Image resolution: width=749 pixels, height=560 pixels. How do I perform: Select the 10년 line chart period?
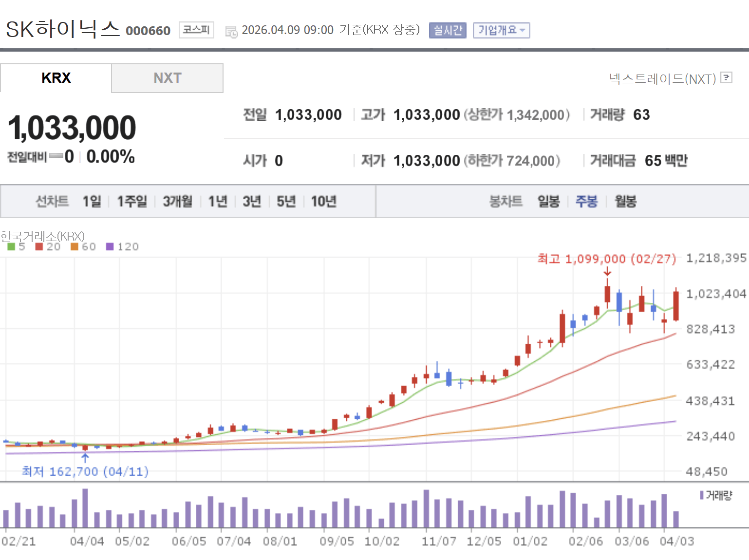tap(324, 201)
